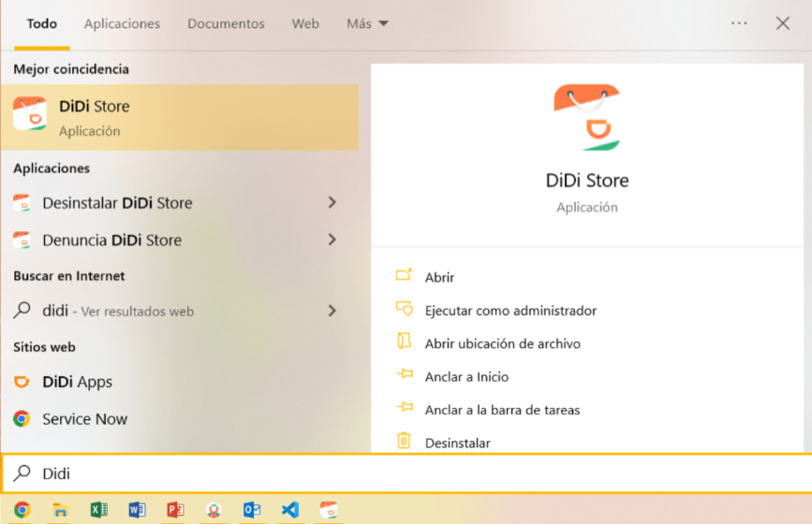Click the DiDi Store best match icon
Screen dimensions: 812x524
[30, 113]
